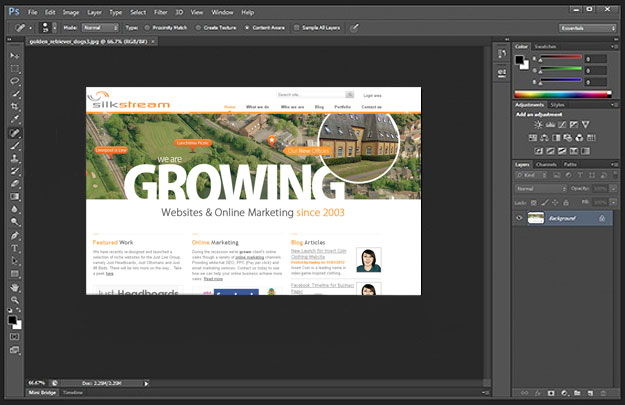Select the Hand tool
625x405 pixels.
tap(14, 286)
